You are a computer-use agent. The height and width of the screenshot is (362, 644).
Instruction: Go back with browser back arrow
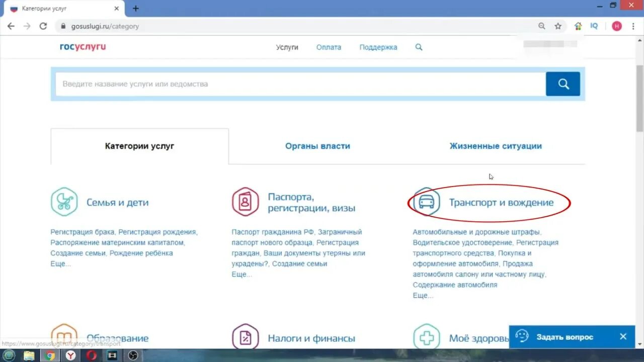point(11,26)
